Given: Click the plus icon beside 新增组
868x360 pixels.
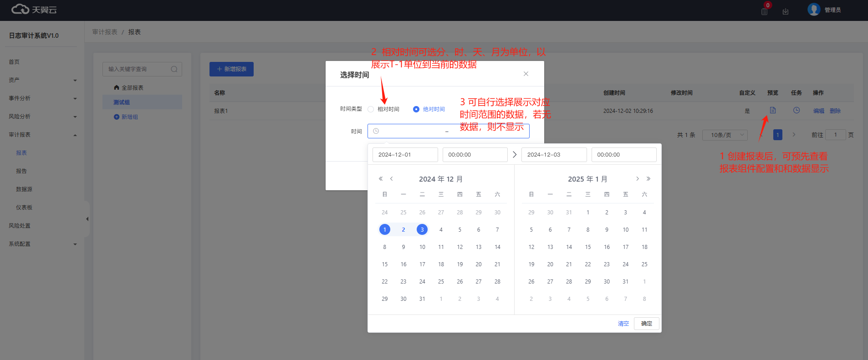Looking at the screenshot, I should (117, 117).
